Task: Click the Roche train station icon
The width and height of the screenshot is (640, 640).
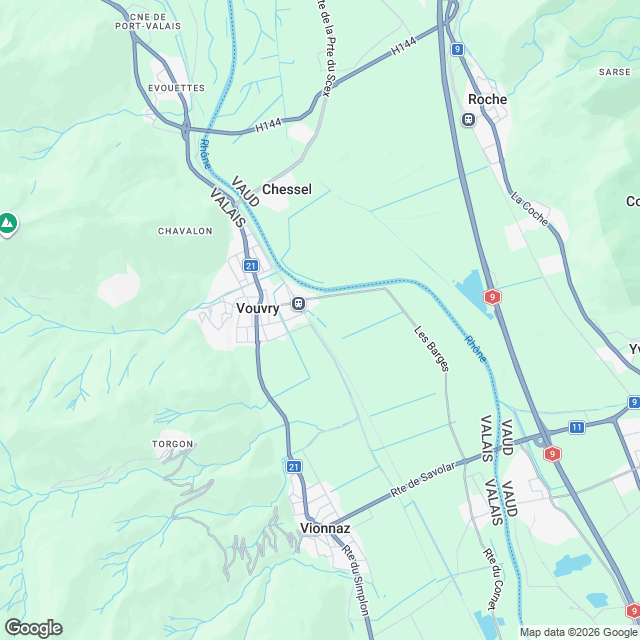Action: [x=469, y=120]
